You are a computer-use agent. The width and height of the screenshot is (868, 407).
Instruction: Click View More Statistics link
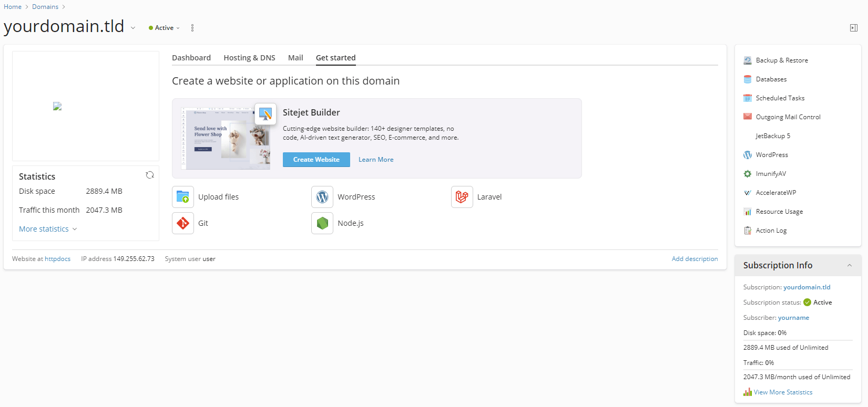(783, 392)
